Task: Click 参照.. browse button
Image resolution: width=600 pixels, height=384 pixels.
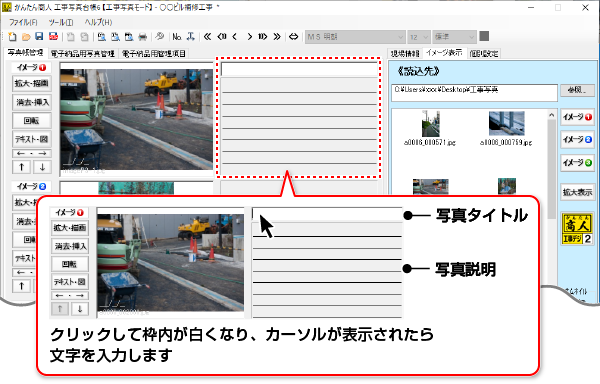Action: coord(578,90)
